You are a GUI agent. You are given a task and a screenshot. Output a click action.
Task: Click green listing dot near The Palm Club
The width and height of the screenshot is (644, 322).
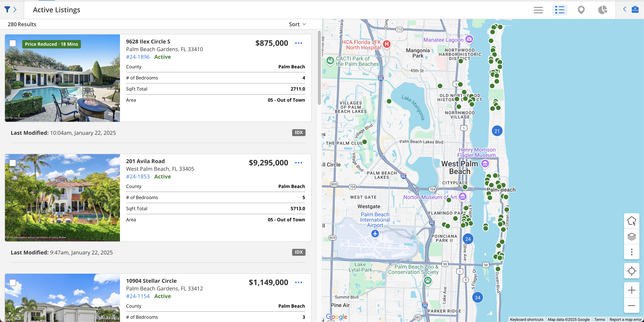pyautogui.click(x=365, y=142)
